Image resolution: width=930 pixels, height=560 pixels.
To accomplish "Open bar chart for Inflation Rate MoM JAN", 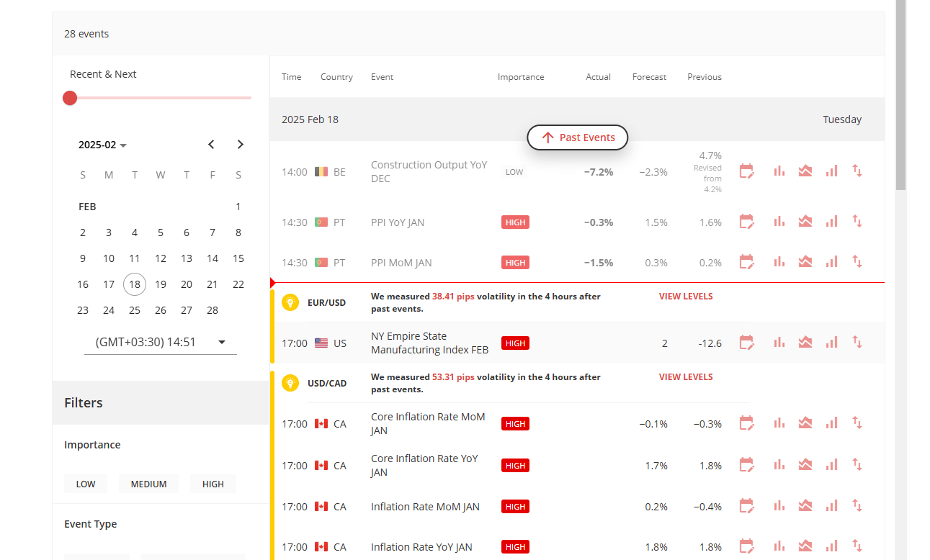I will pos(779,506).
